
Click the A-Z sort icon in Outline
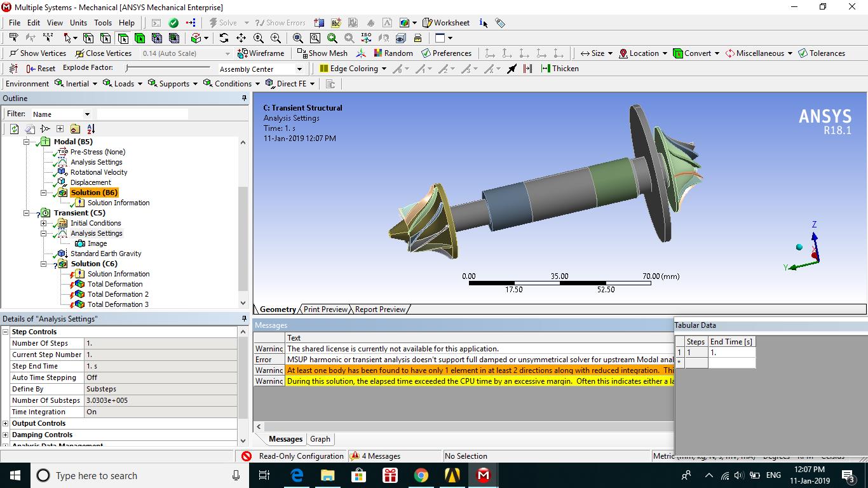tap(91, 129)
